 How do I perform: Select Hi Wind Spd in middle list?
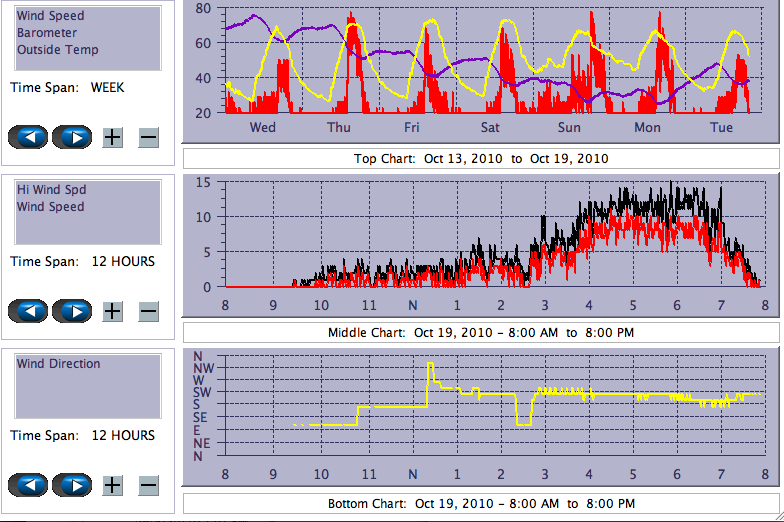[x=51, y=190]
